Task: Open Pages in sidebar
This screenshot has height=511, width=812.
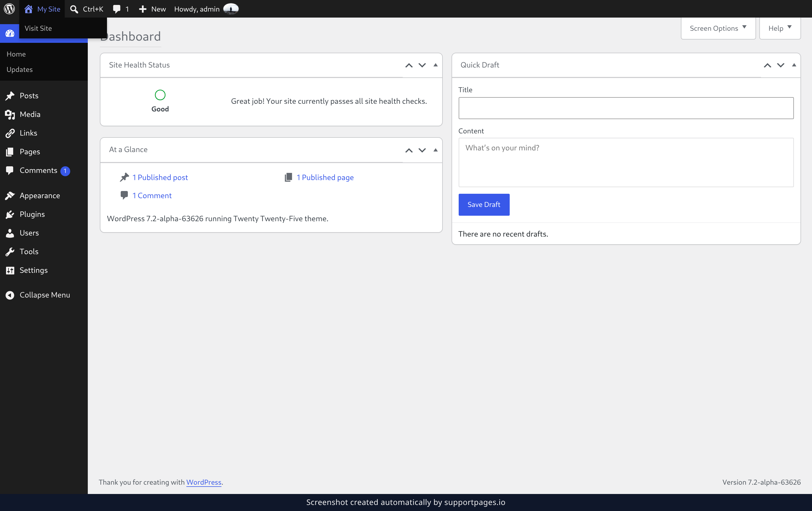Action: tap(30, 152)
